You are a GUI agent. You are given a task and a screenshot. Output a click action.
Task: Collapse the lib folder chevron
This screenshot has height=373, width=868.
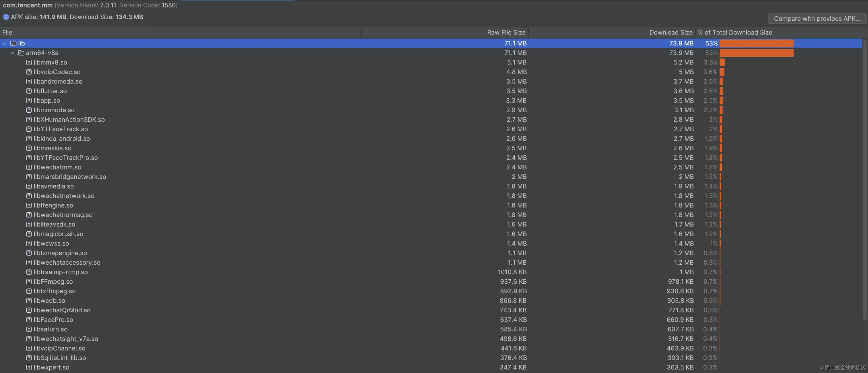pyautogui.click(x=5, y=43)
